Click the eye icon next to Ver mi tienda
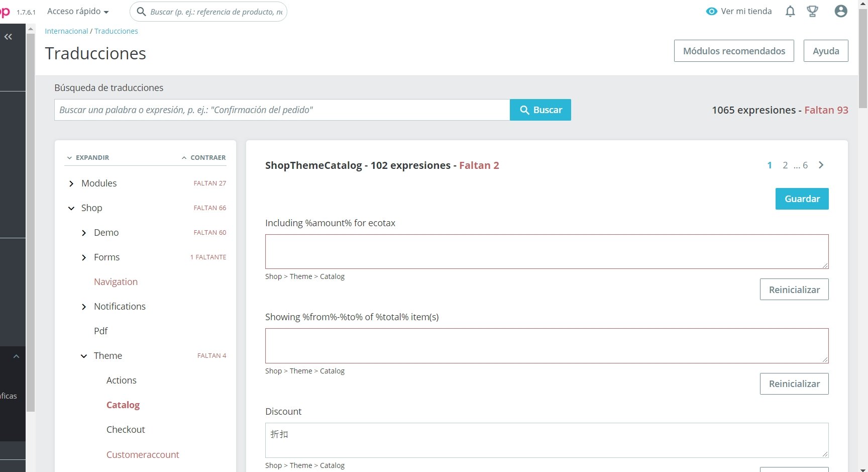 (711, 11)
